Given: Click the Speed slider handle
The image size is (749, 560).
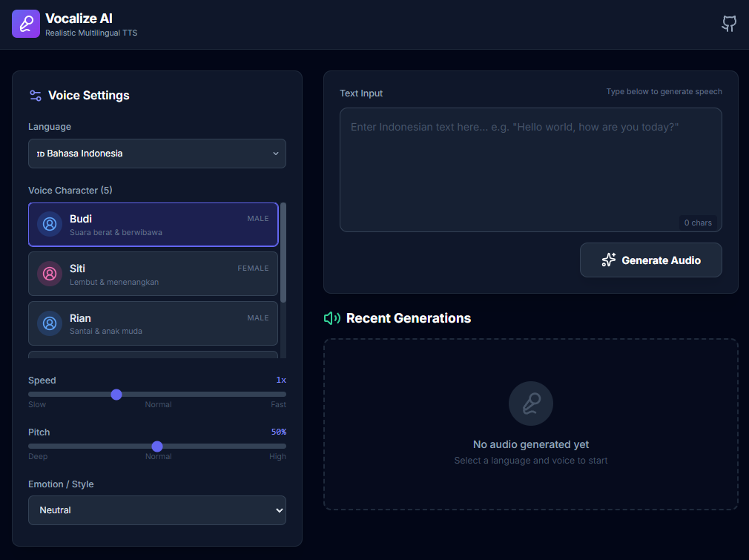Looking at the screenshot, I should [x=116, y=395].
